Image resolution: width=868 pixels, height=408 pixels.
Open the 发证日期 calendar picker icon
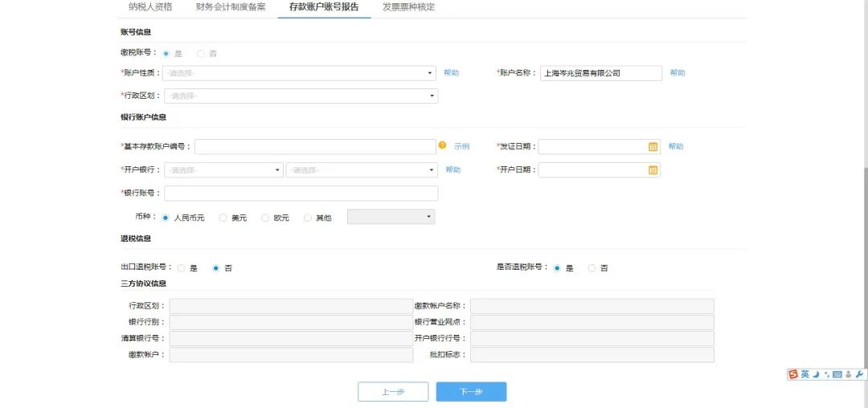[x=653, y=147]
